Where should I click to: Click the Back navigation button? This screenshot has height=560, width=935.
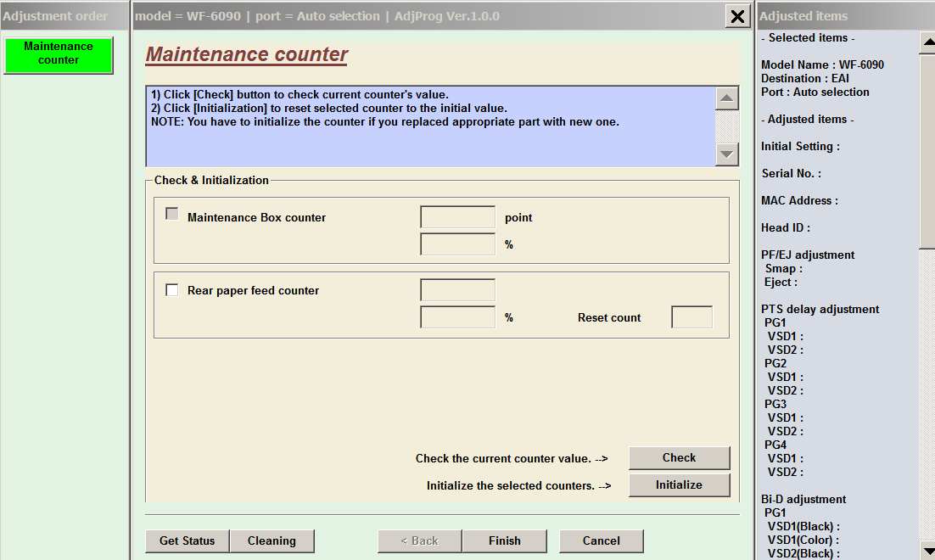coord(420,541)
